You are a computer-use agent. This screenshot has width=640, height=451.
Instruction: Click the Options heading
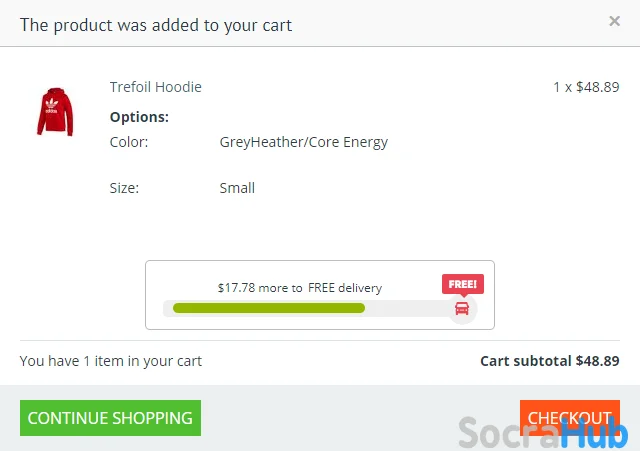(x=139, y=117)
